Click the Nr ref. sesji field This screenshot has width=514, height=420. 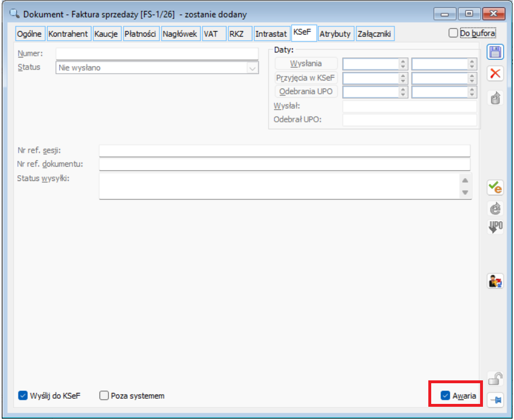click(285, 151)
